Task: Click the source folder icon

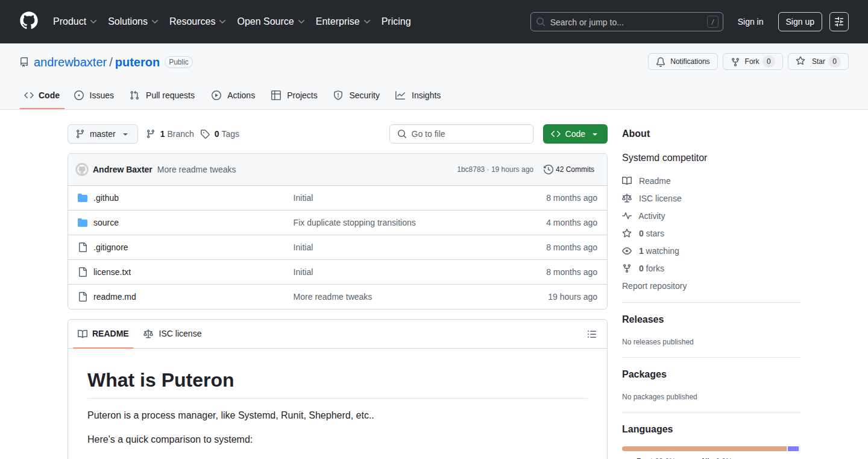Action: [x=83, y=223]
